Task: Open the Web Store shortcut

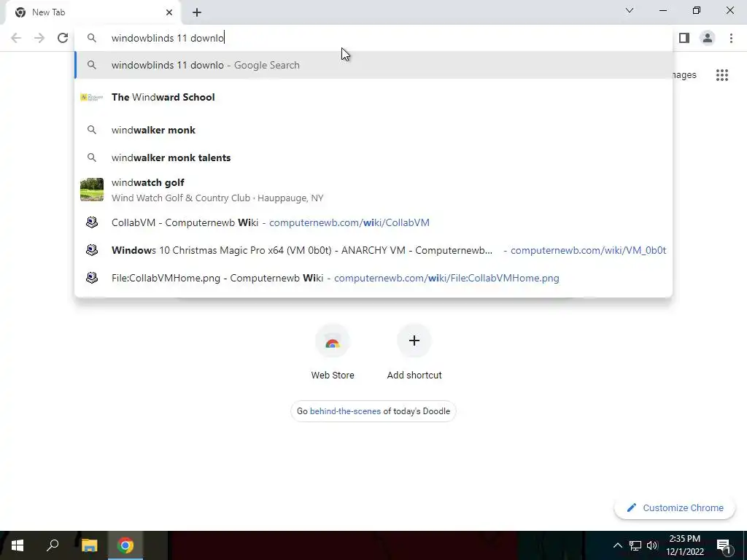Action: point(333,352)
